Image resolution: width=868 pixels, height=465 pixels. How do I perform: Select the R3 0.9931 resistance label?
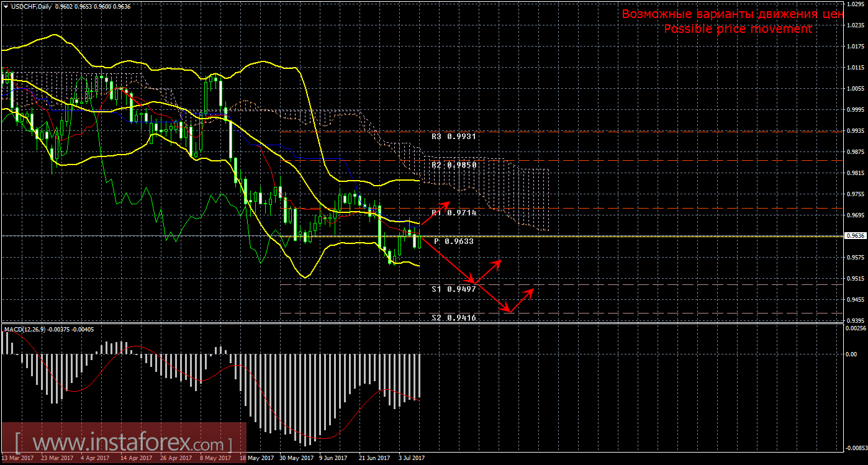[x=454, y=135]
